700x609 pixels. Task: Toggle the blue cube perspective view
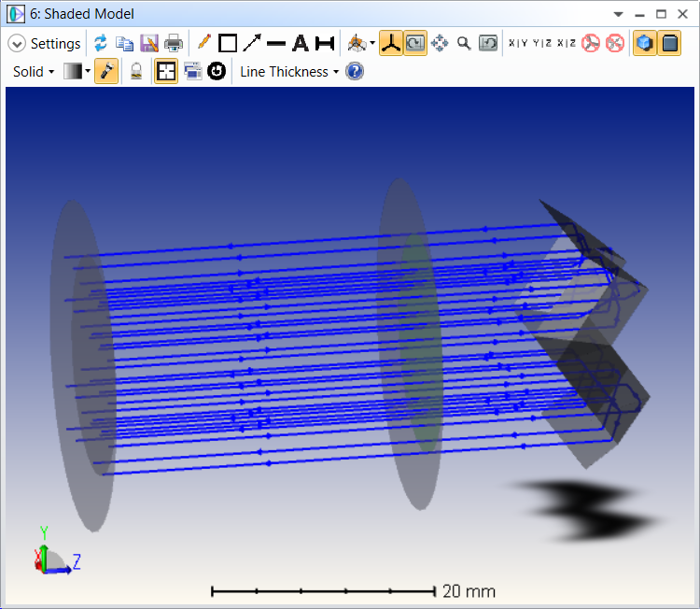[x=645, y=43]
